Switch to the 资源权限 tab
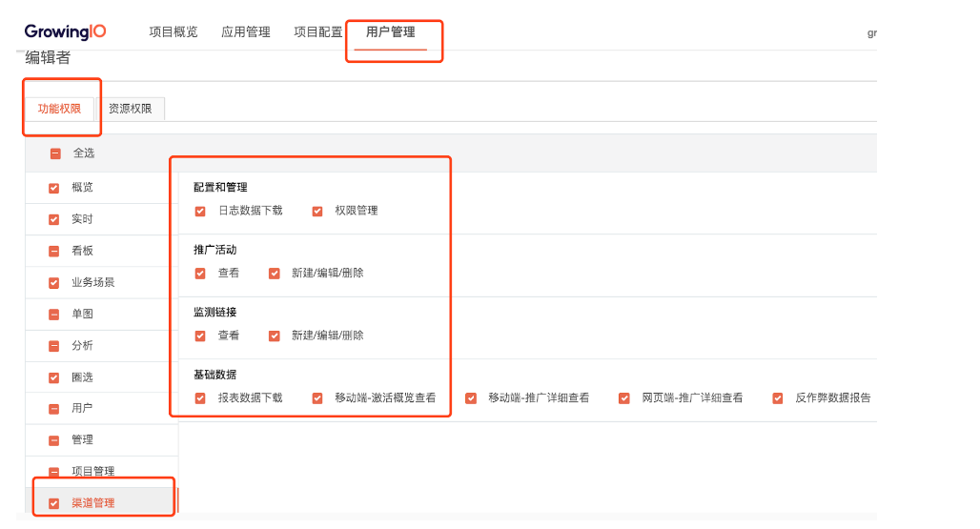980x529 pixels. 130,109
